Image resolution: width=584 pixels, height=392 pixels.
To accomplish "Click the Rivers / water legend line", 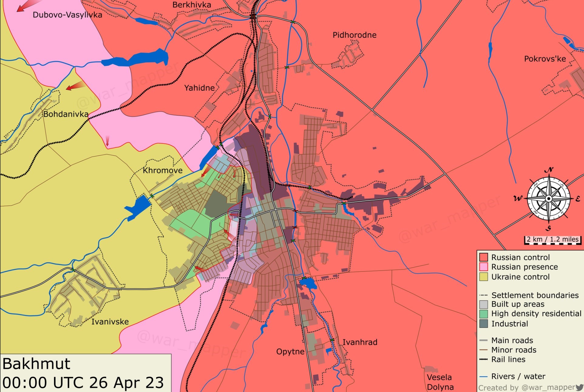I will pyautogui.click(x=484, y=377).
